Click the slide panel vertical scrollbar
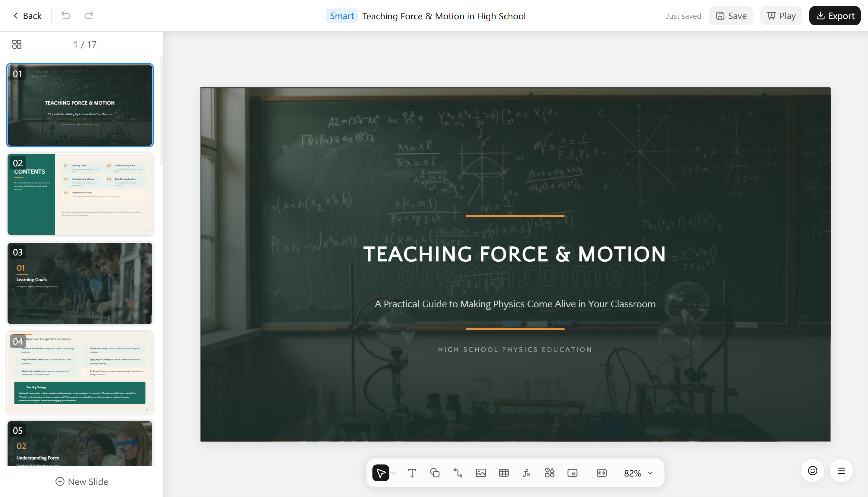The image size is (868, 497). tap(161, 113)
